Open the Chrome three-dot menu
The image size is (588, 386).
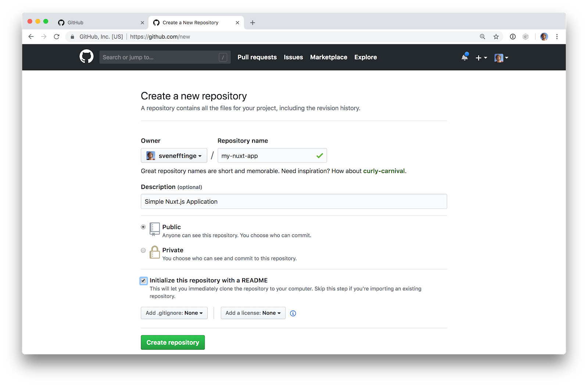point(557,37)
